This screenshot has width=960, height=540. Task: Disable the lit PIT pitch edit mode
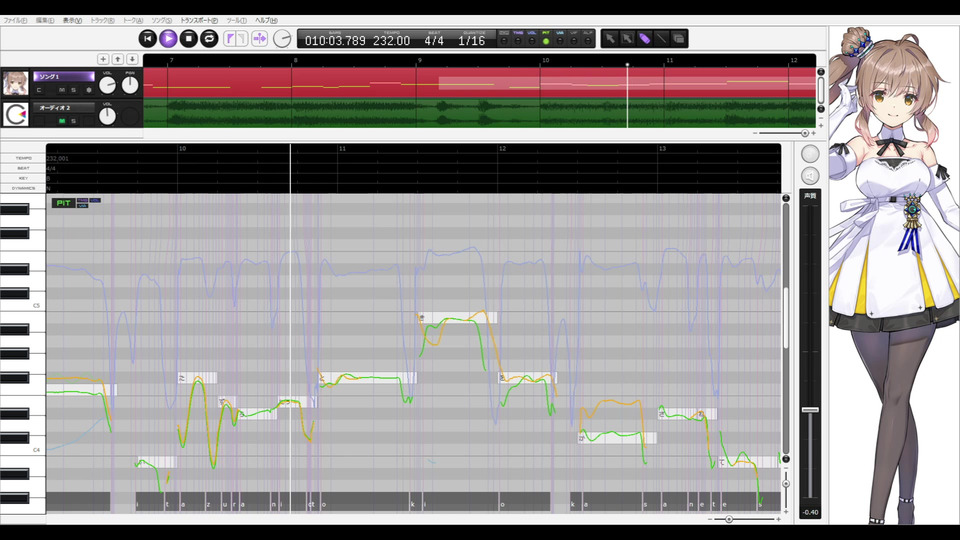[x=546, y=41]
